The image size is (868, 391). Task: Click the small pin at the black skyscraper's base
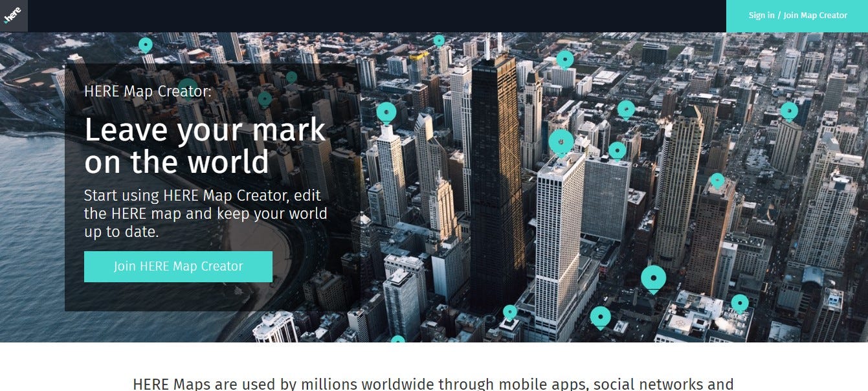tap(510, 313)
